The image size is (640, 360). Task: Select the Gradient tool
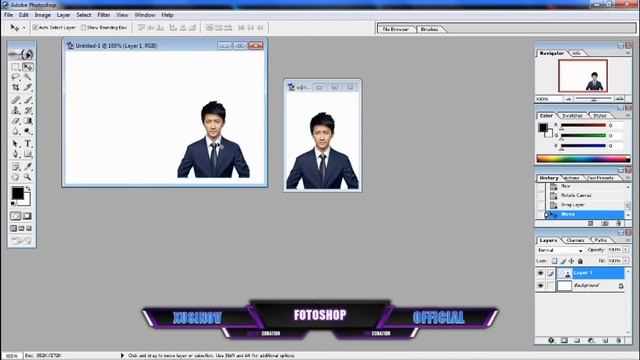pos(27,121)
